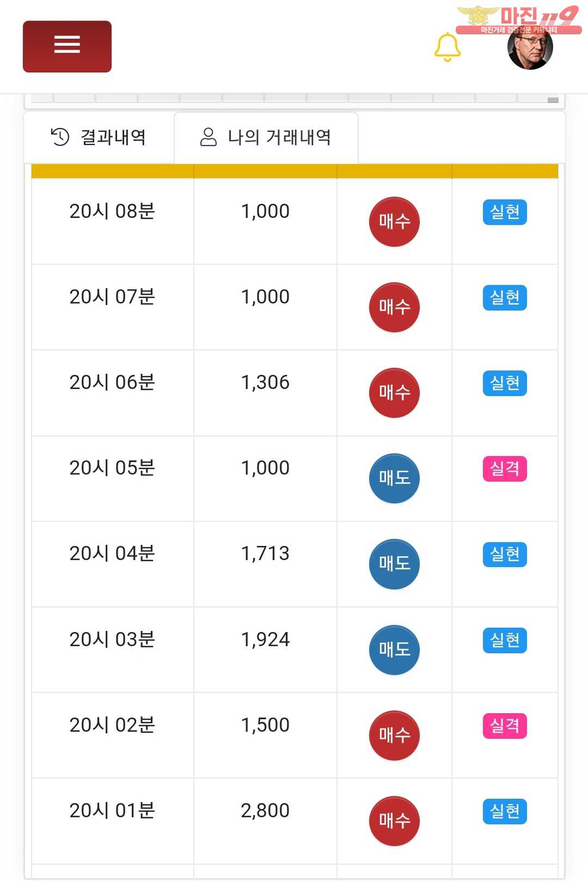Click the 매수 badge for 20시 08분
The width and height of the screenshot is (588, 881).
tap(394, 221)
